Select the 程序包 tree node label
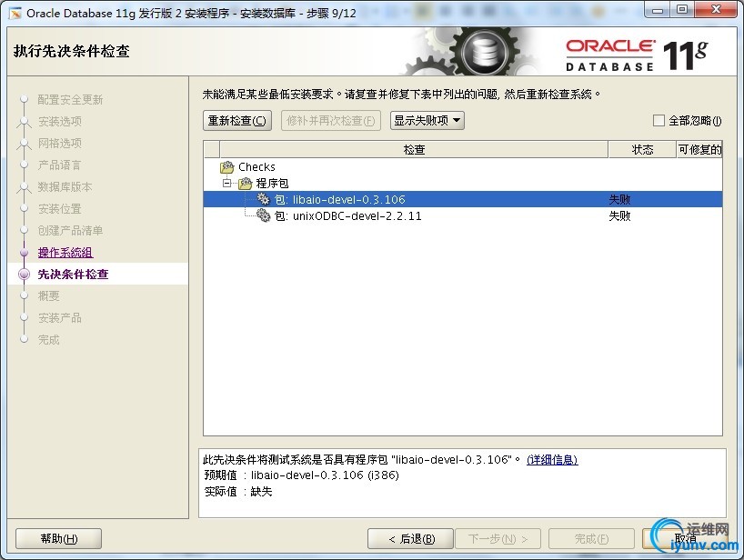744x560 pixels. tap(272, 183)
